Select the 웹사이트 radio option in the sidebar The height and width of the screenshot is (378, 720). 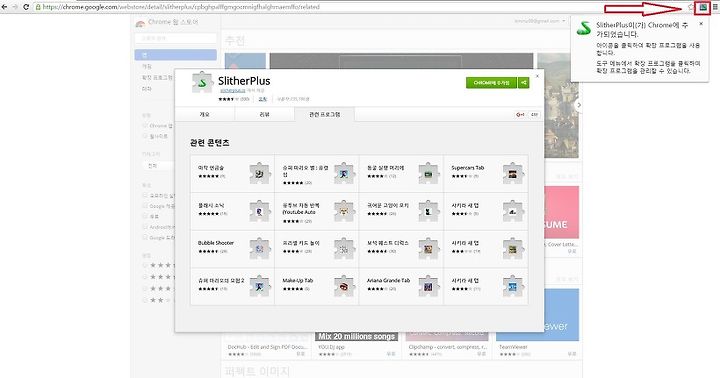click(x=145, y=136)
